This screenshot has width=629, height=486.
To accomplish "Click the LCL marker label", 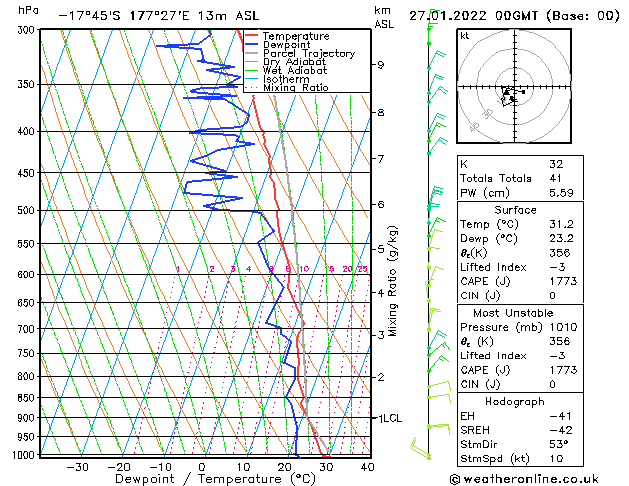I will [393, 418].
